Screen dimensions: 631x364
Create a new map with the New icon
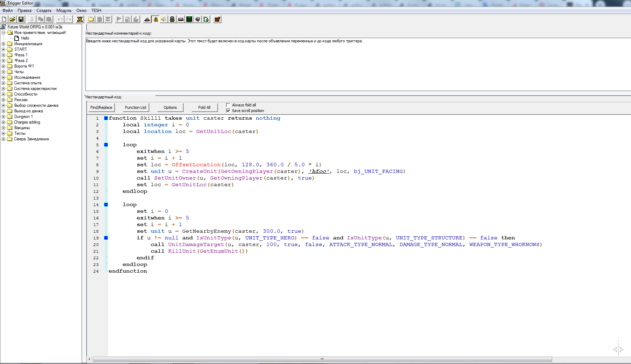click(4, 19)
